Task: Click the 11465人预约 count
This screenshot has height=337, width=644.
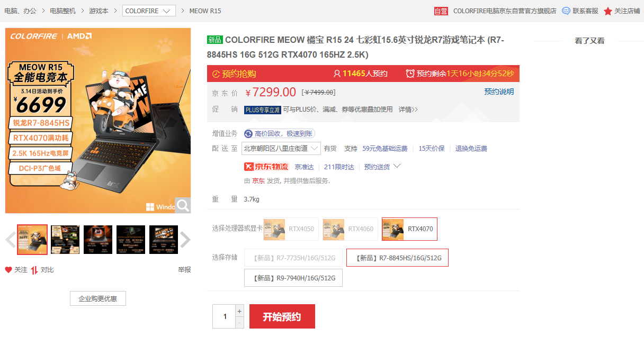Action: (365, 74)
